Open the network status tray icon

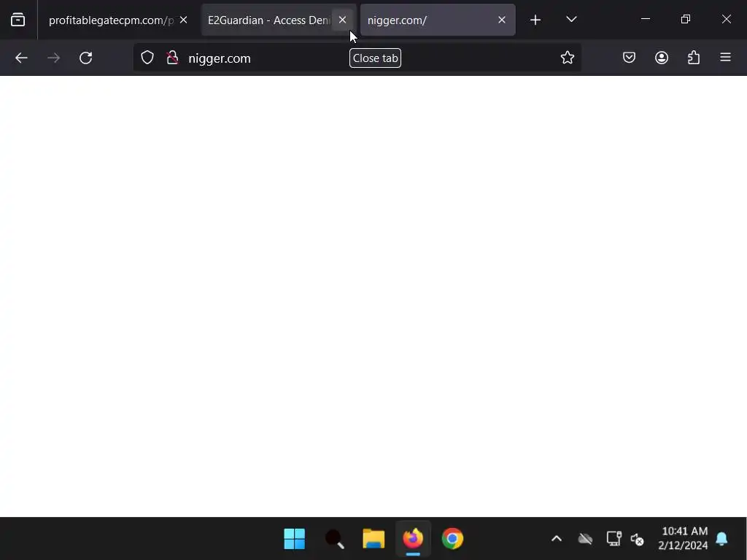coord(614,539)
